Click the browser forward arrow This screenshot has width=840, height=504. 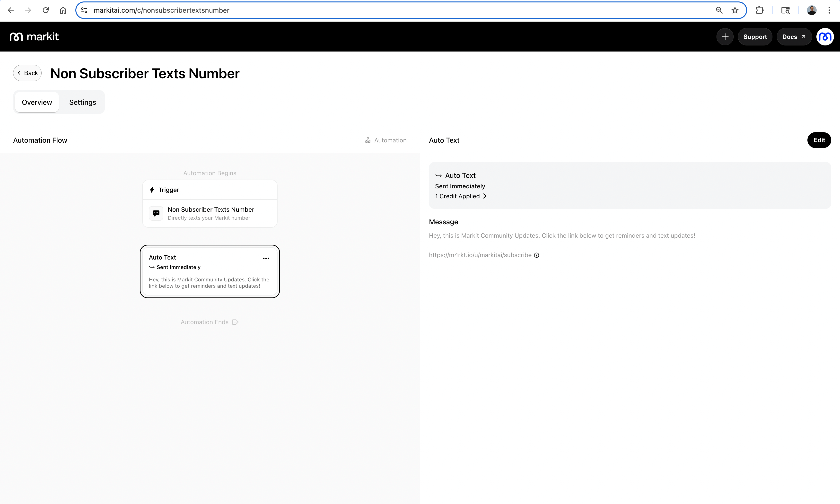click(x=28, y=10)
